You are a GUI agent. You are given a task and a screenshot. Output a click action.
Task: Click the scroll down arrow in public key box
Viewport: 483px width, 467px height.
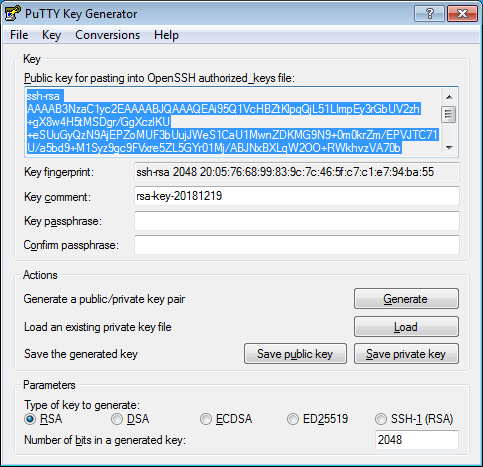tap(449, 147)
